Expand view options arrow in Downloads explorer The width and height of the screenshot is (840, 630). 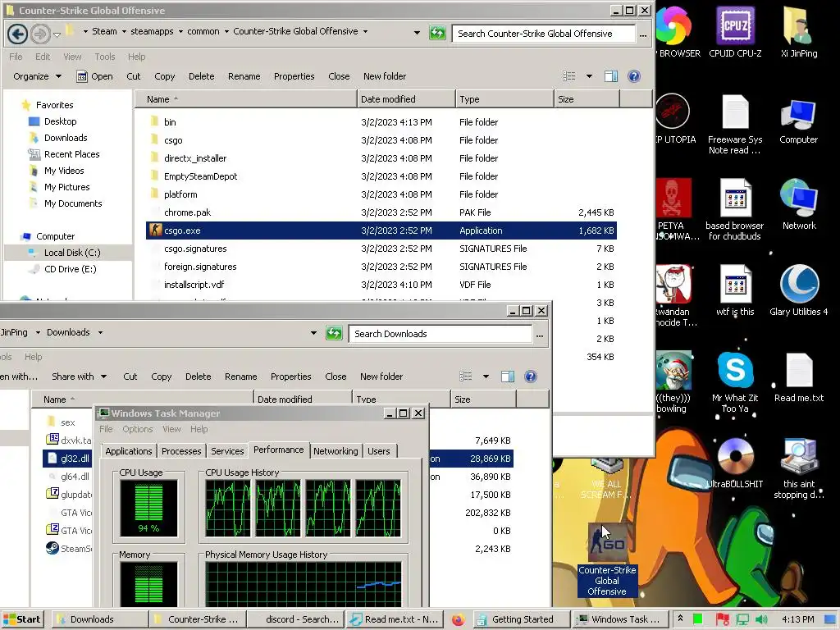486,377
